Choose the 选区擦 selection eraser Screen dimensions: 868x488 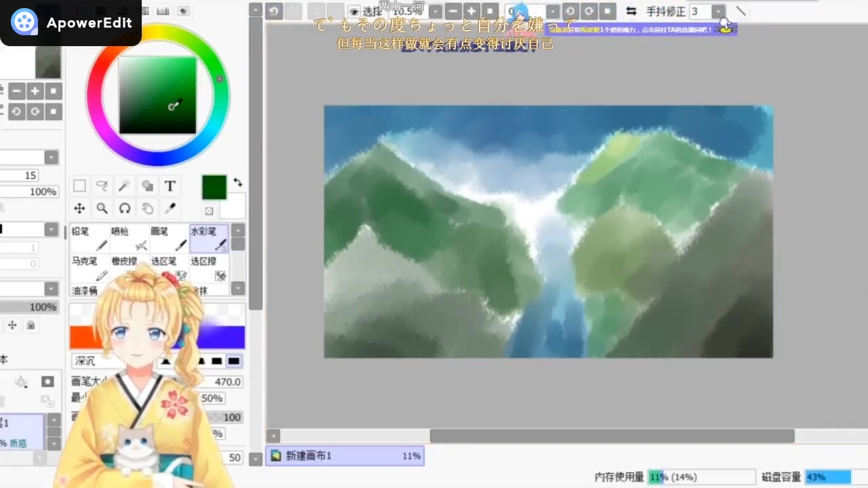point(209,268)
